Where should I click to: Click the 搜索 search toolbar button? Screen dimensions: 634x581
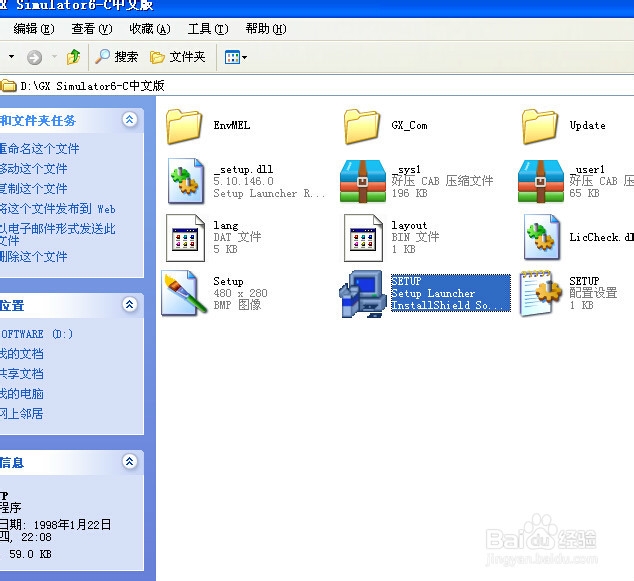coord(116,57)
